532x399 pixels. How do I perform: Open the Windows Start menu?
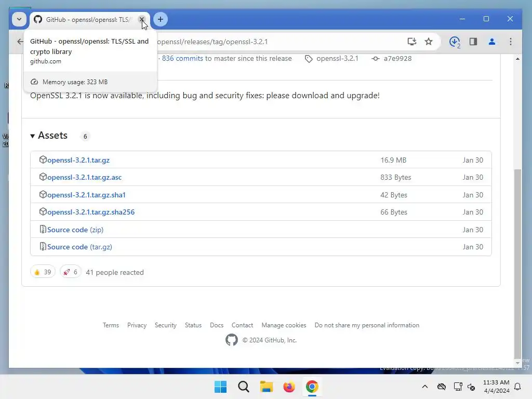click(220, 387)
